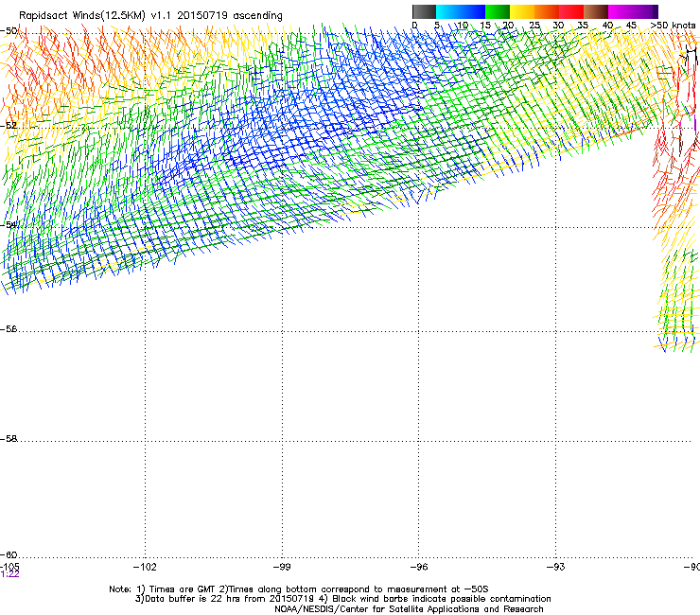Click the 'Note: 1) Times are GMT' line

[163, 589]
